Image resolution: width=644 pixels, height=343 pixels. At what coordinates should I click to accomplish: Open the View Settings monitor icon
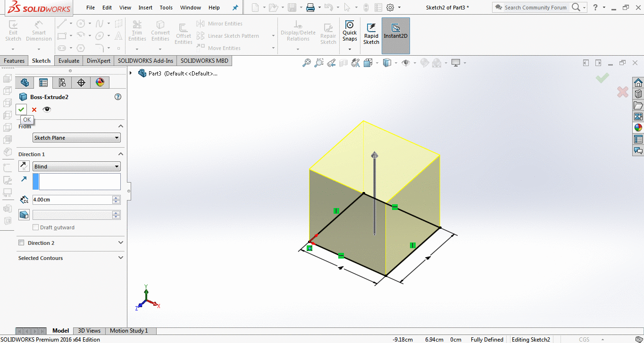(x=456, y=63)
